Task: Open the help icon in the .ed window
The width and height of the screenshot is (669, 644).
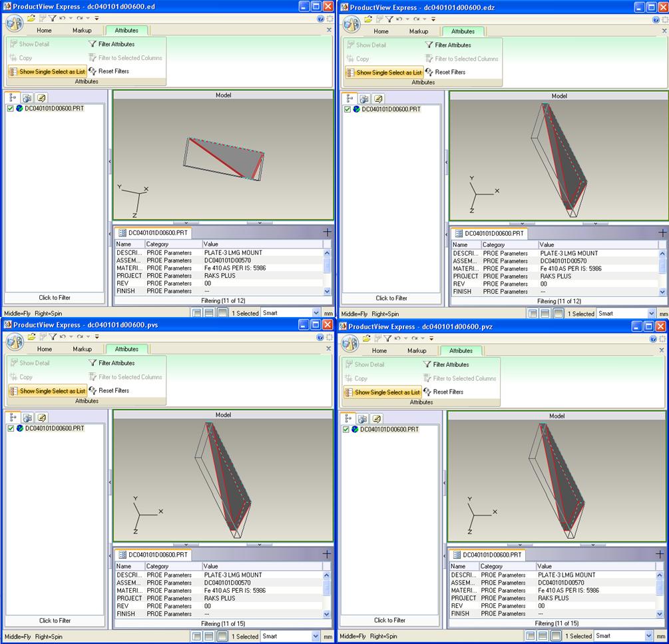Action: pyautogui.click(x=320, y=19)
